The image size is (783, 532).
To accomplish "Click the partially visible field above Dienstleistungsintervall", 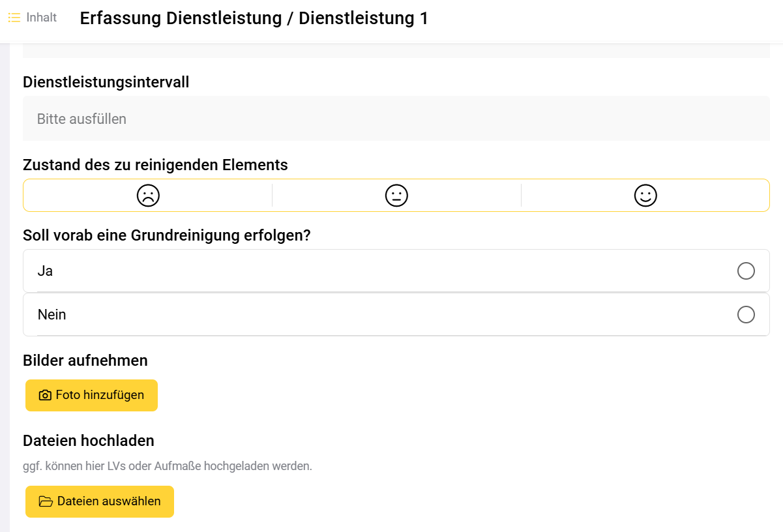I will click(x=396, y=52).
